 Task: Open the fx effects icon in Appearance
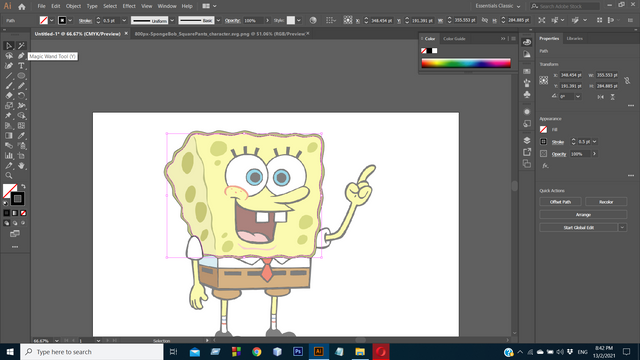tap(545, 166)
